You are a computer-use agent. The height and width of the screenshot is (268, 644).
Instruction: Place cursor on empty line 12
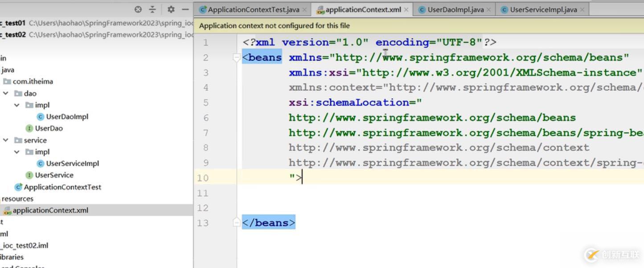click(x=441, y=208)
